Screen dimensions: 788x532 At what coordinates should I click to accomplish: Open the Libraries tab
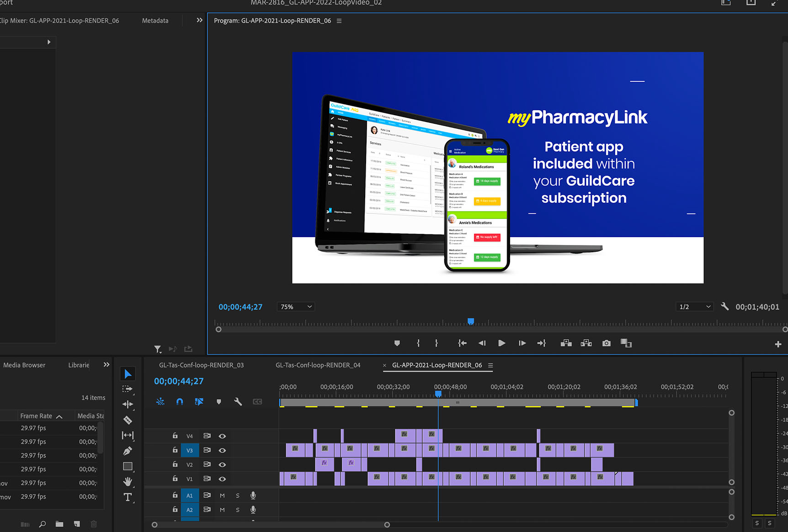click(x=79, y=365)
